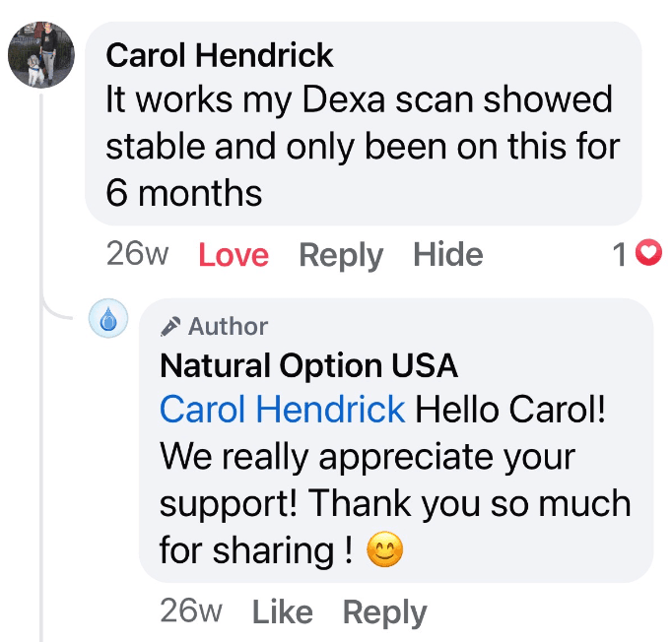
Task: Open the Natural Option USA page name
Action: point(308,366)
